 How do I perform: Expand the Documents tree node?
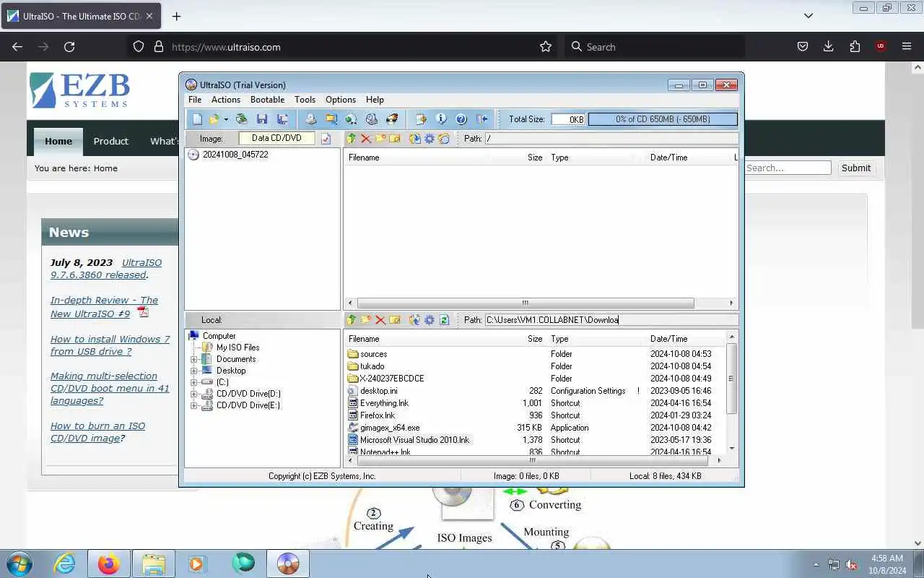coord(193,359)
